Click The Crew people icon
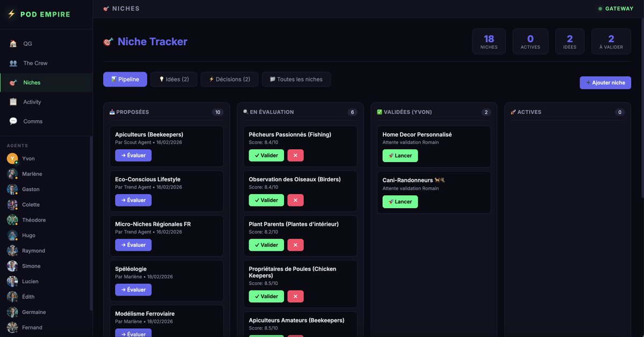Image resolution: width=644 pixels, height=337 pixels. pos(13,63)
